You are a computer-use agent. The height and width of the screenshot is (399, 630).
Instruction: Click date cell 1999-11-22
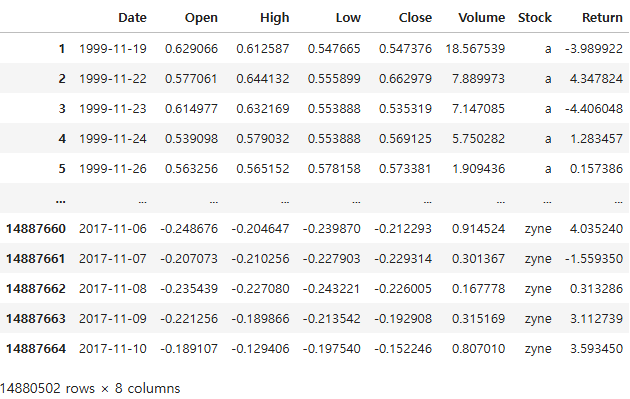[x=112, y=79]
